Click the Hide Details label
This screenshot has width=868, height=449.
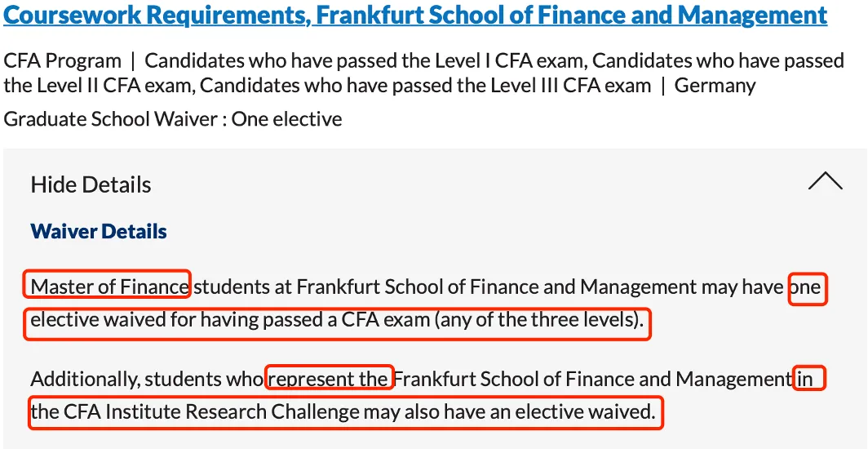point(91,184)
